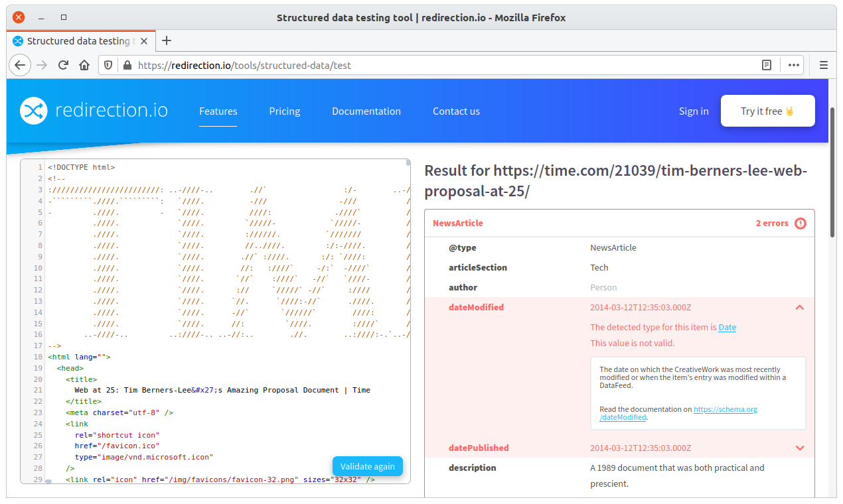Viewport: 843px width, 504px height.
Task: Expand the datePublished error row
Action: pos(800,448)
